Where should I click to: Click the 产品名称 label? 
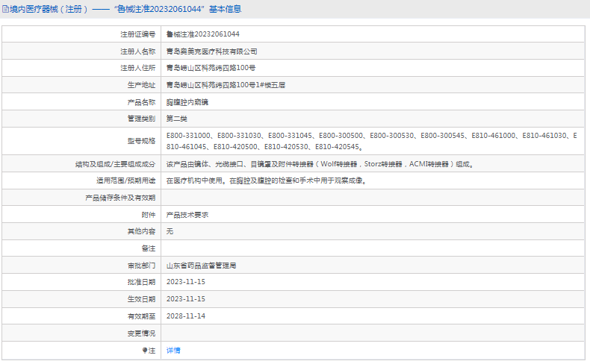point(141,102)
